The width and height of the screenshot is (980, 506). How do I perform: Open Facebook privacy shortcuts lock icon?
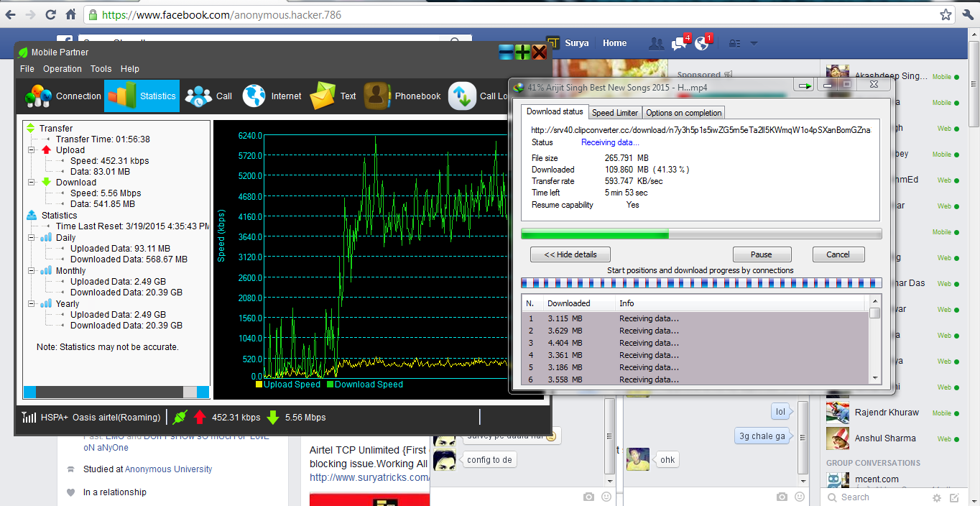pyautogui.click(x=734, y=43)
